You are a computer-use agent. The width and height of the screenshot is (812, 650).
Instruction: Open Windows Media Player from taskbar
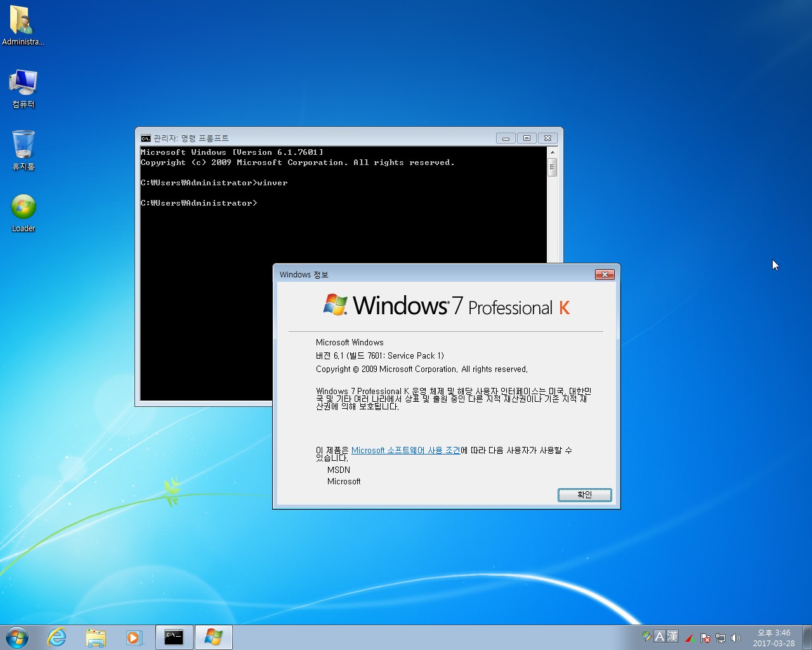pos(134,637)
